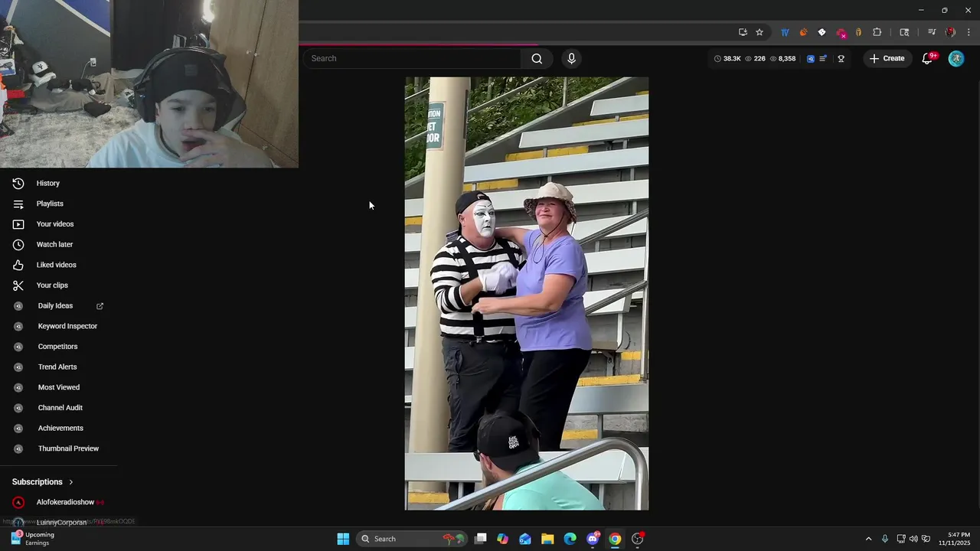Screen dimensions: 980x551
Task: Open the Extensions puzzle menu
Action: 877,32
